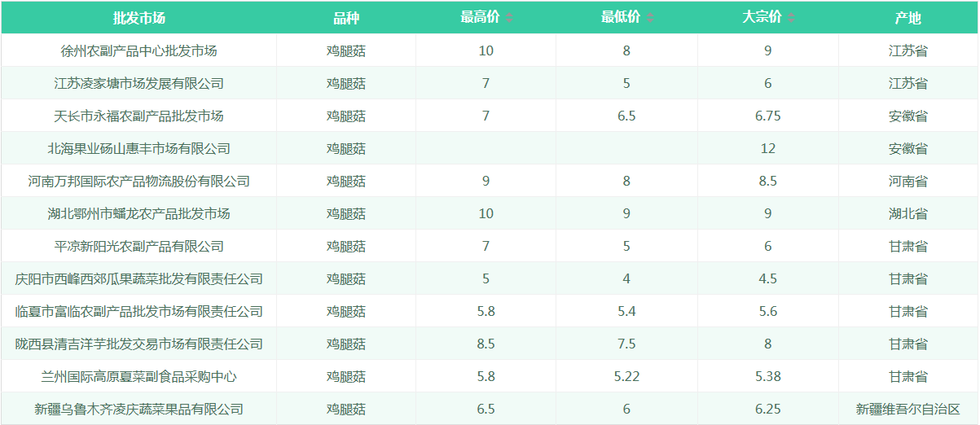Click the sort arrows beside 最高价
The image size is (980, 425).
pyautogui.click(x=509, y=18)
